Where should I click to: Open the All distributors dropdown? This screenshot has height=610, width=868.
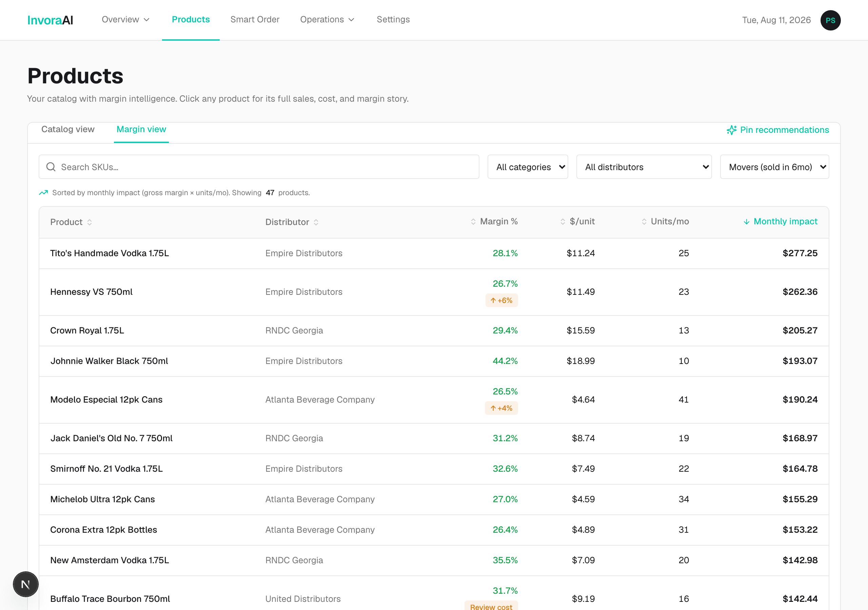click(644, 167)
